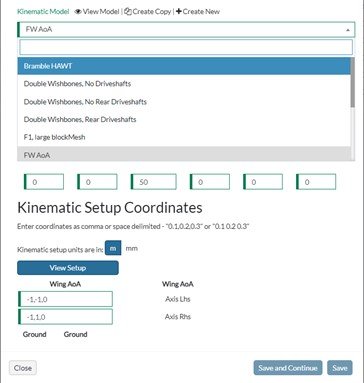Image resolution: width=364 pixels, height=383 pixels.
Task: Open the View Model link
Action: coord(101,12)
